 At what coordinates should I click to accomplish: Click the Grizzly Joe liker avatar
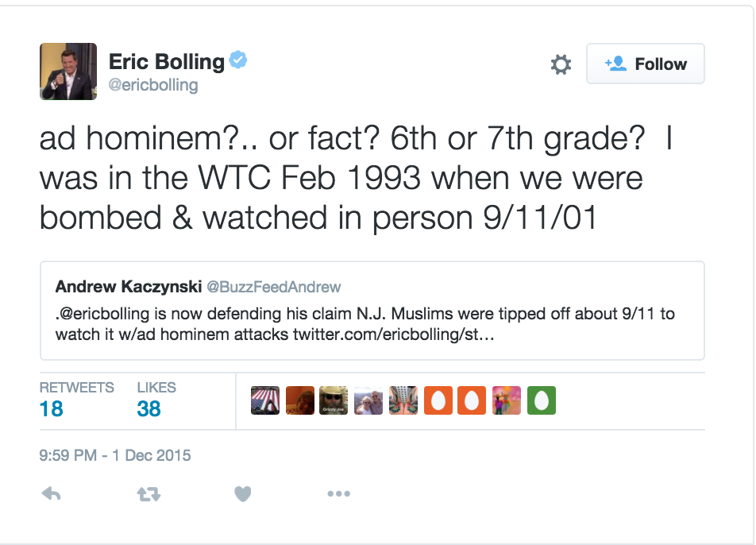point(334,400)
